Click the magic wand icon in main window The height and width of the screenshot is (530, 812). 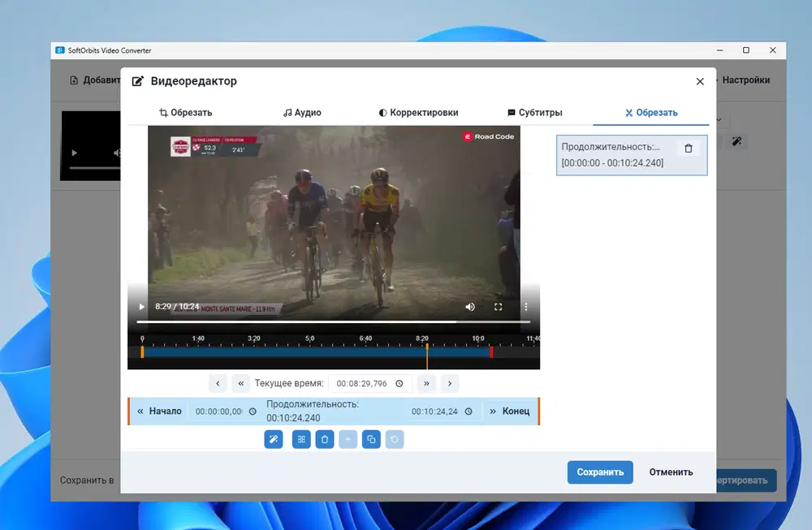(737, 141)
